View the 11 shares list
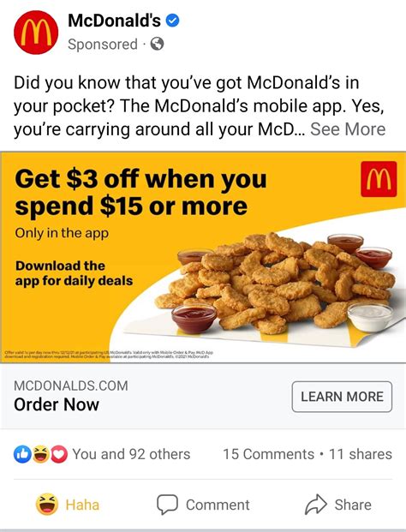Image resolution: width=406 pixels, height=532 pixels. (x=361, y=454)
